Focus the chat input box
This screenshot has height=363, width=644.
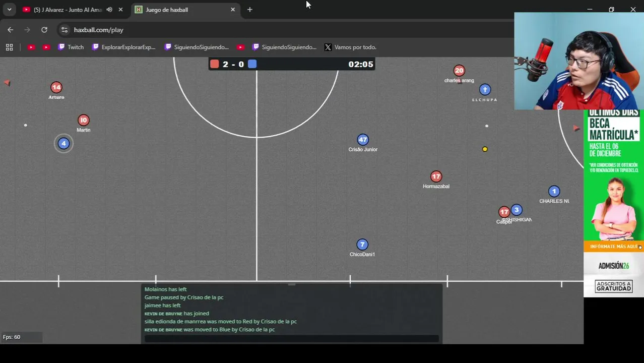(291, 339)
